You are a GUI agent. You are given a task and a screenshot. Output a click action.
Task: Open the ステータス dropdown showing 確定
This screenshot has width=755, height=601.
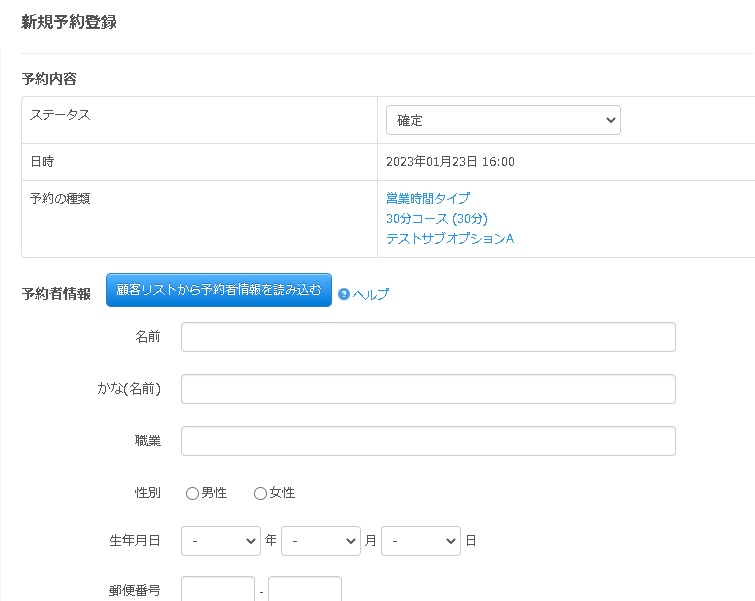pos(503,120)
